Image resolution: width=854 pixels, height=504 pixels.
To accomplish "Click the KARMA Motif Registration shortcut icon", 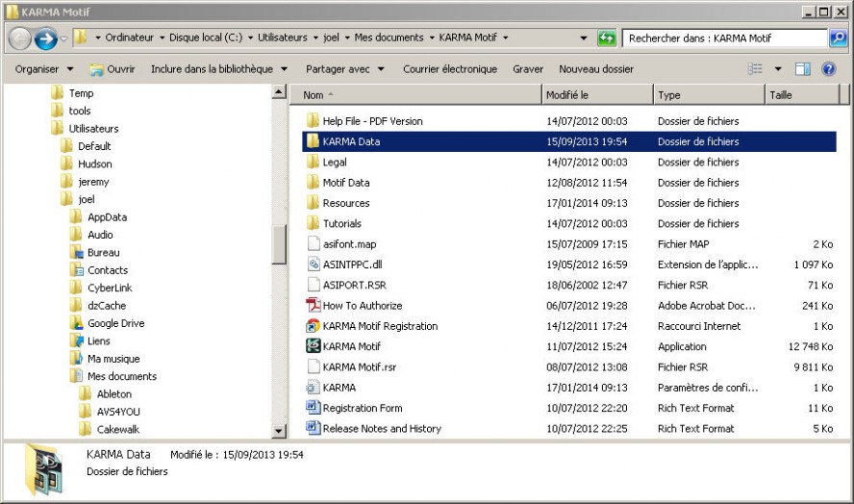I will [313, 326].
